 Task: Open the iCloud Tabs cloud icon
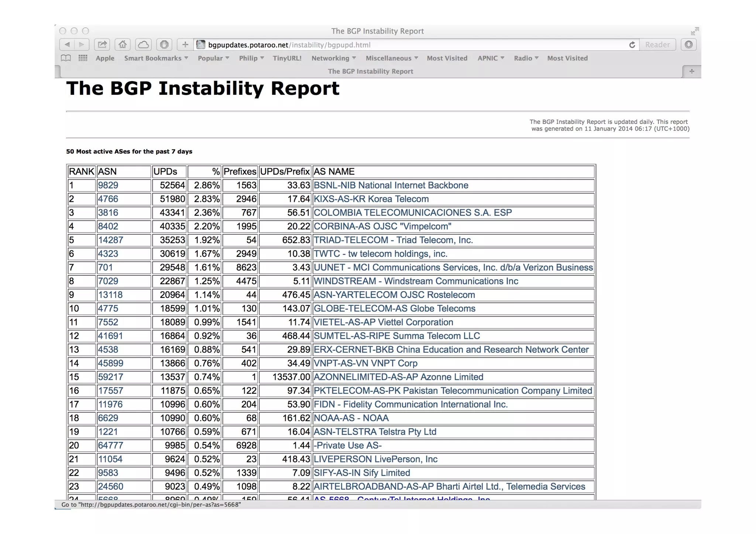click(143, 45)
